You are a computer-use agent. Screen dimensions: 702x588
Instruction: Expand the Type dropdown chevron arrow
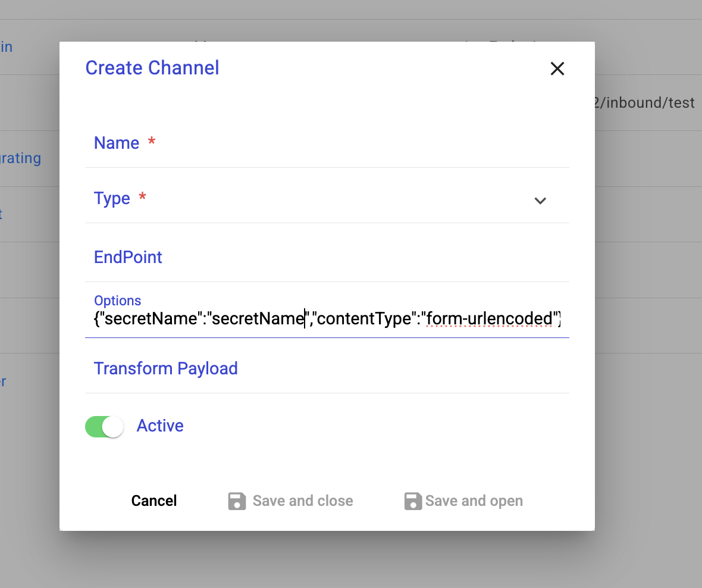pos(540,201)
